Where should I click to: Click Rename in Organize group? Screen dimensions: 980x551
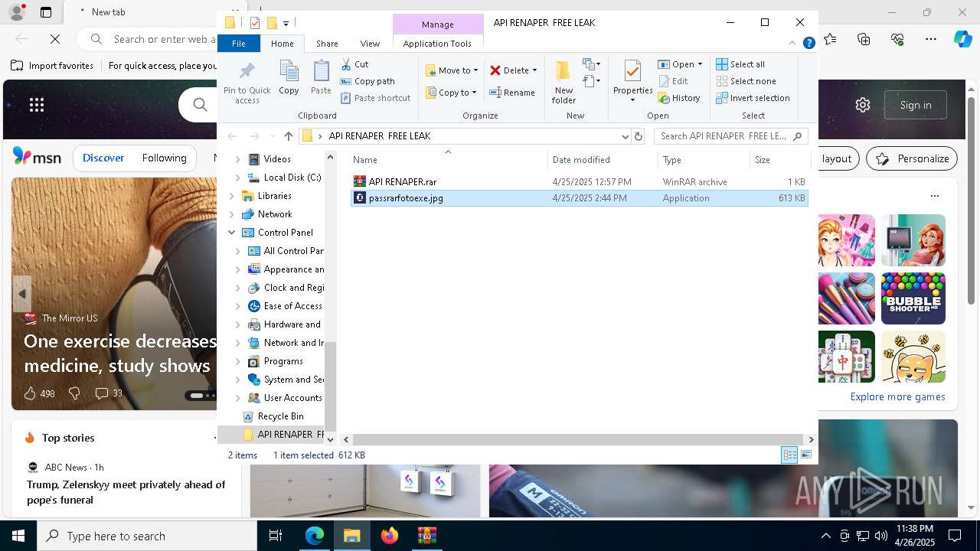(x=512, y=93)
